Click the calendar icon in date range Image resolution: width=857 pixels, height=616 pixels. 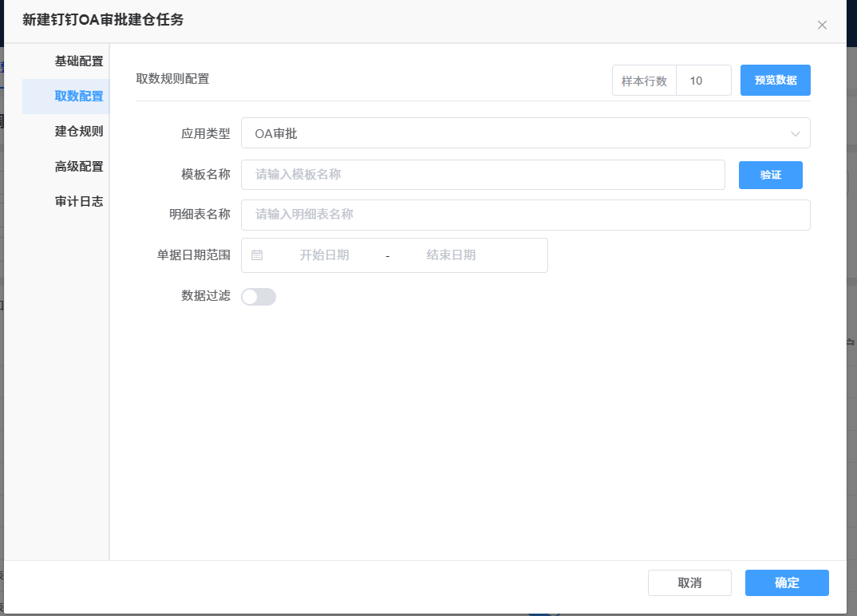tap(257, 255)
